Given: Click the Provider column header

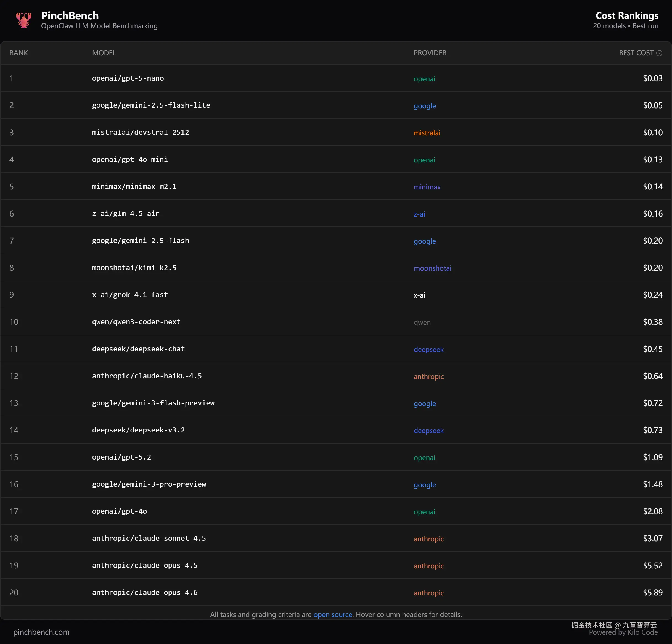Looking at the screenshot, I should 430,53.
